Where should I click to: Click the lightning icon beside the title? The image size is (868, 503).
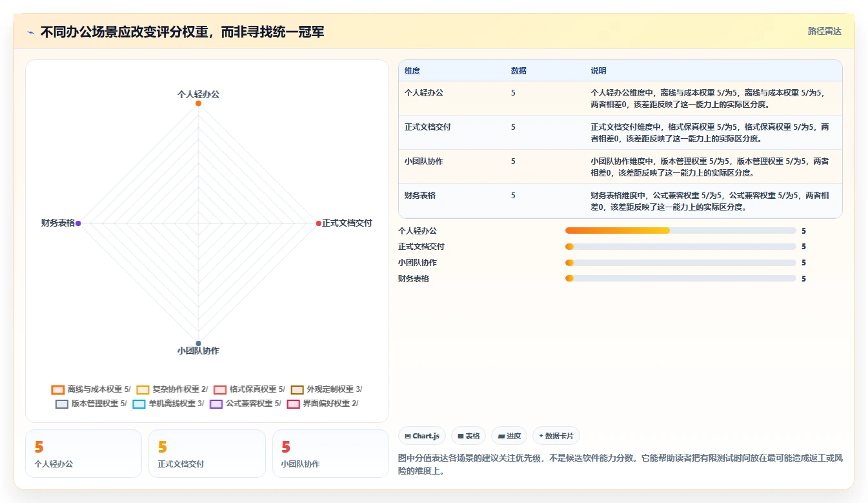coord(31,32)
